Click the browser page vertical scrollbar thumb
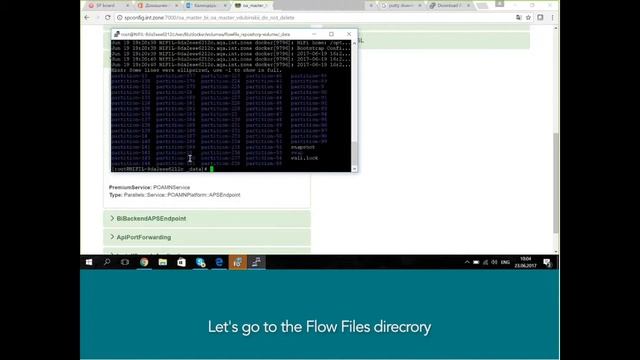640x360 pixels. coord(556,183)
